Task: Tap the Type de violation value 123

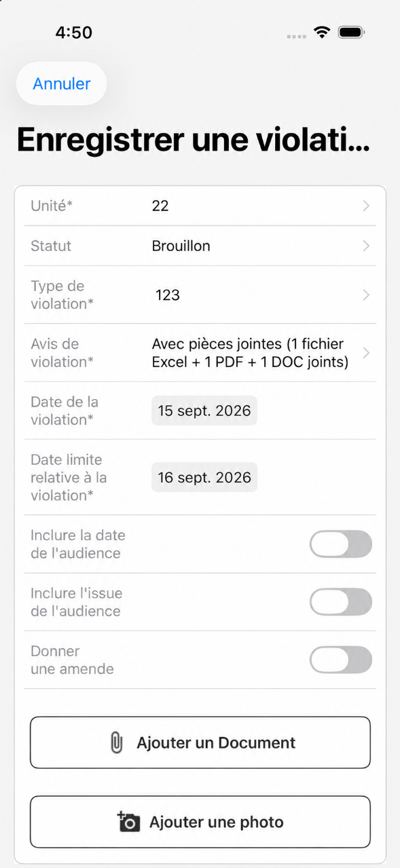Action: click(168, 295)
